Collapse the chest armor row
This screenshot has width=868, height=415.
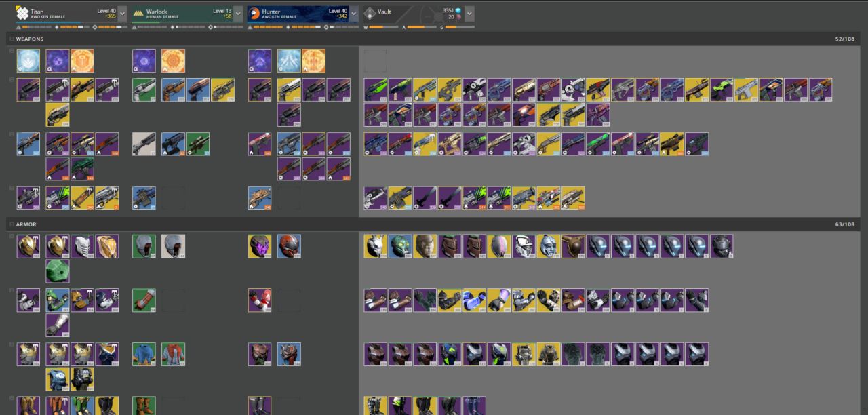(x=12, y=345)
